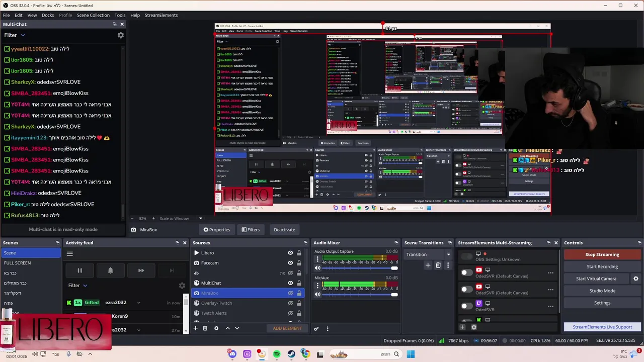Toggle Studio Mode button
The width and height of the screenshot is (644, 362).
602,291
